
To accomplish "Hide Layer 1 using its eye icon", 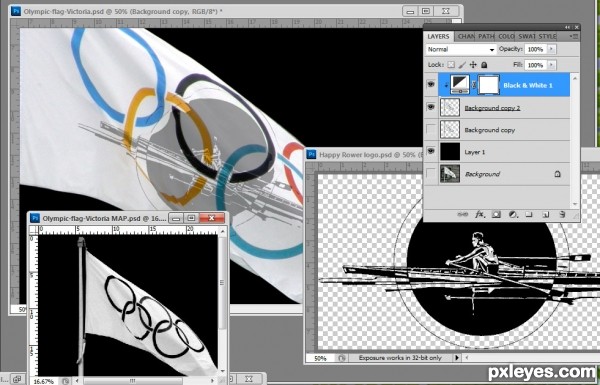I will coord(431,151).
